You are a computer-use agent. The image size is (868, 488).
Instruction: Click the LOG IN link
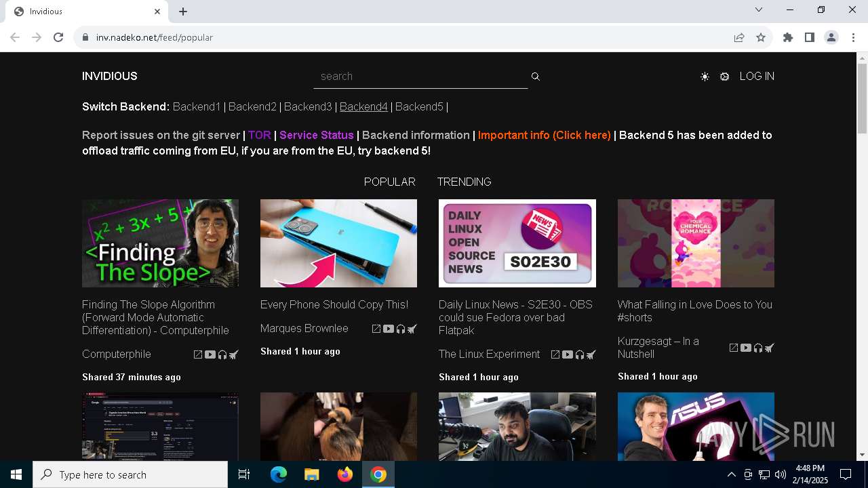click(757, 76)
